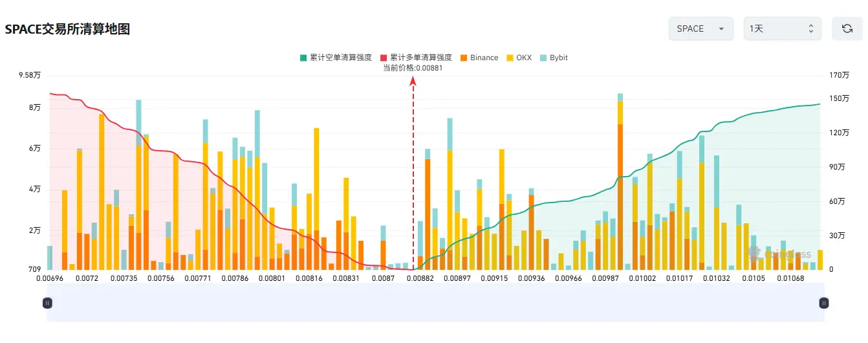Click the 2万 left axis label
The height and width of the screenshot is (343, 868).
click(35, 230)
